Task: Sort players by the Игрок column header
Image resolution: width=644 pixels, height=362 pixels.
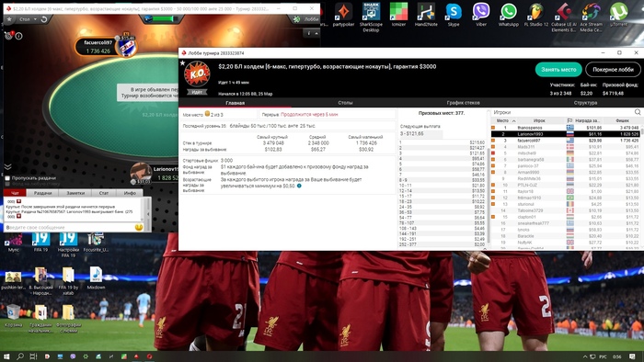Action: click(x=539, y=120)
